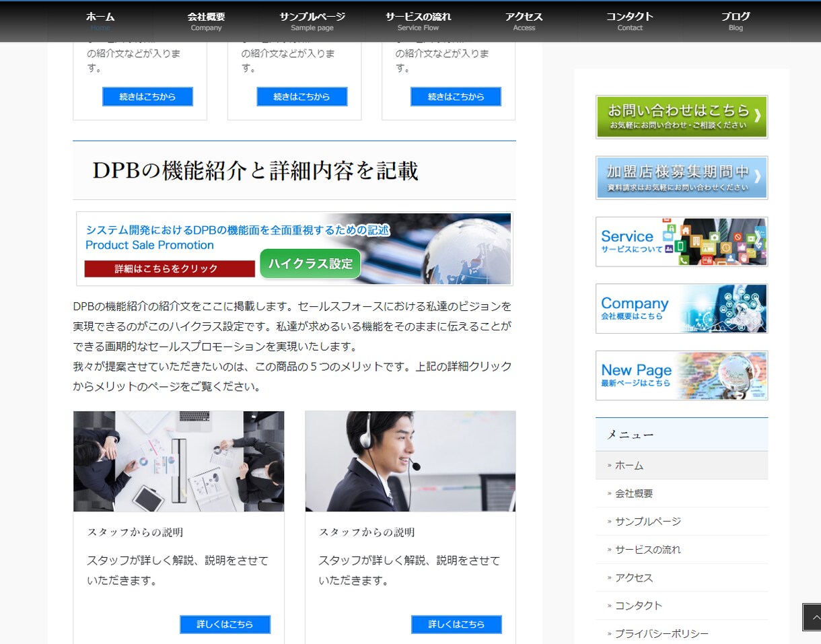Click arrow chevron on 加盟店様募集 banner
Viewport: 821px width, 644px height.
point(757,176)
